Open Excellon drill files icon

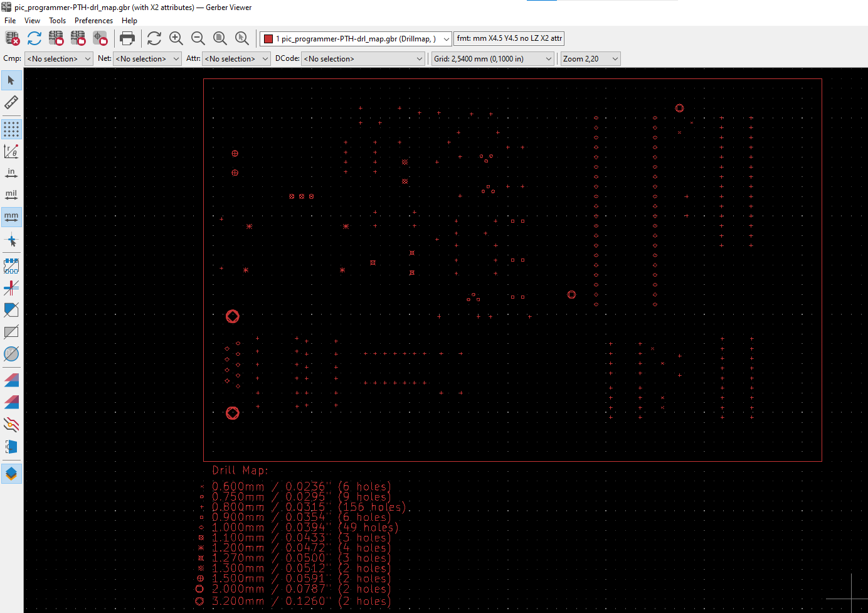pyautogui.click(x=78, y=38)
